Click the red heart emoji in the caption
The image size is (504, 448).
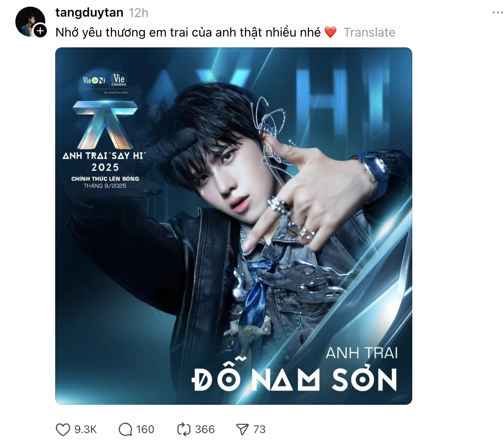[x=330, y=32]
